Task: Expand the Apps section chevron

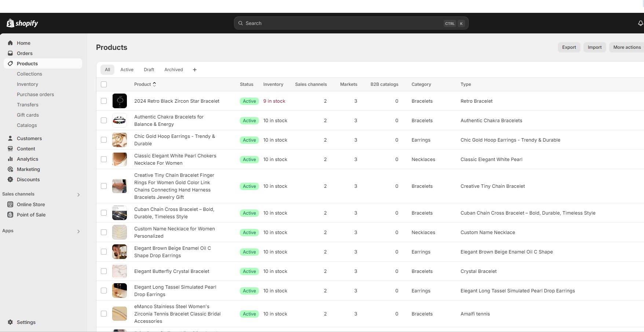Action: coord(78,231)
